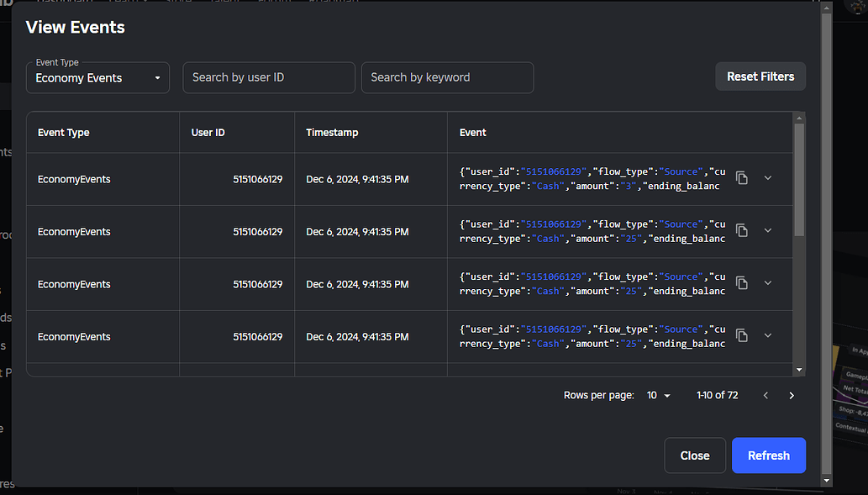868x495 pixels.
Task: Expand the second event row details
Action: (768, 230)
